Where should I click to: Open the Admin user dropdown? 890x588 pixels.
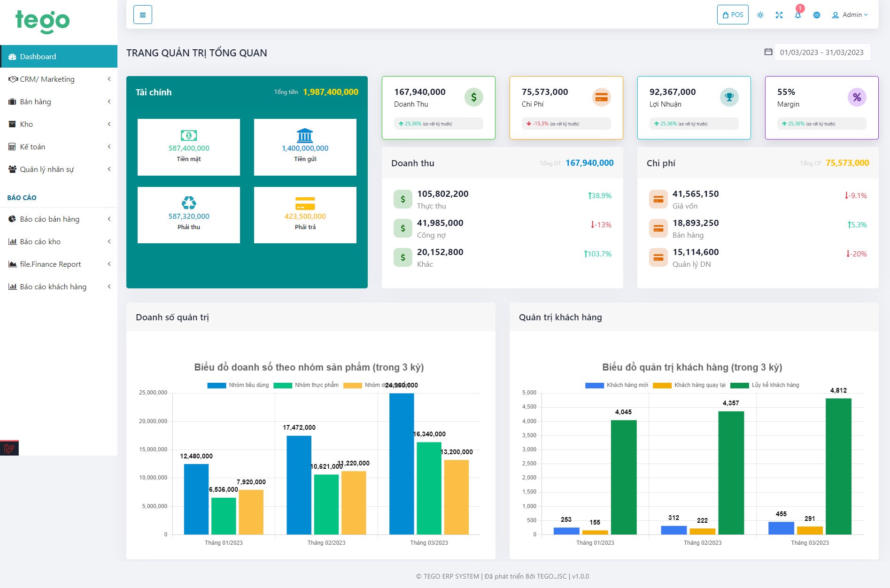(850, 15)
